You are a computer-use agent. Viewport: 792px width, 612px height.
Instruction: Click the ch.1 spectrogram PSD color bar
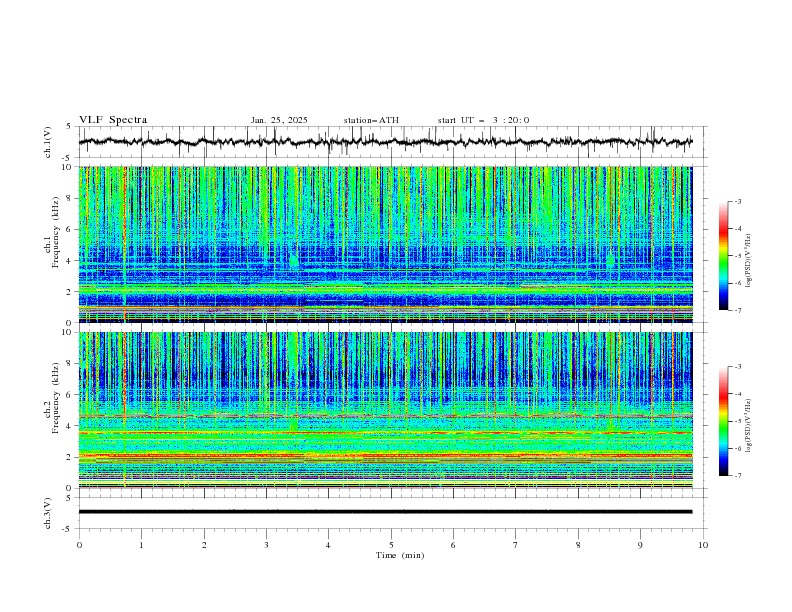[x=723, y=256]
